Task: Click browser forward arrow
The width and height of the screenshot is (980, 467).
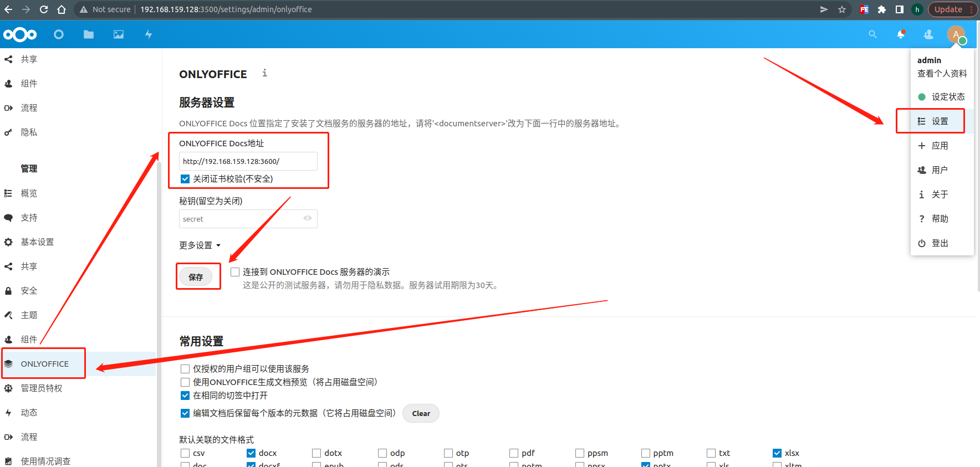Action: 26,9
